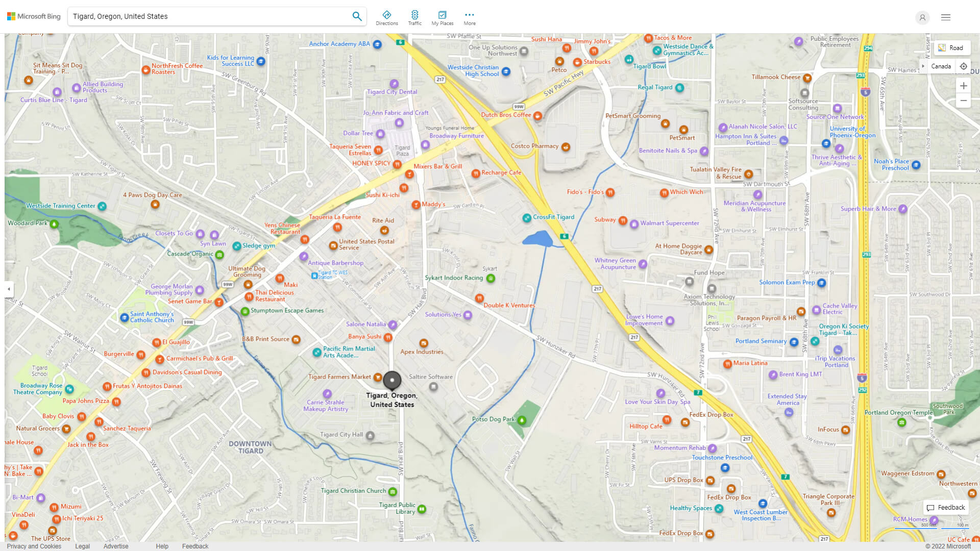Collapse the left side panel arrow
Image resolution: width=980 pixels, height=551 pixels.
9,289
